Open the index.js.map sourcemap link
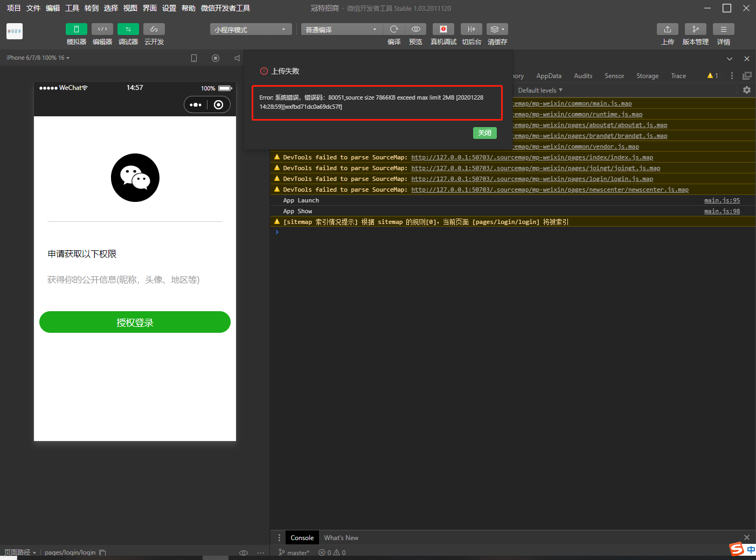The height and width of the screenshot is (560, 756). coord(532,157)
